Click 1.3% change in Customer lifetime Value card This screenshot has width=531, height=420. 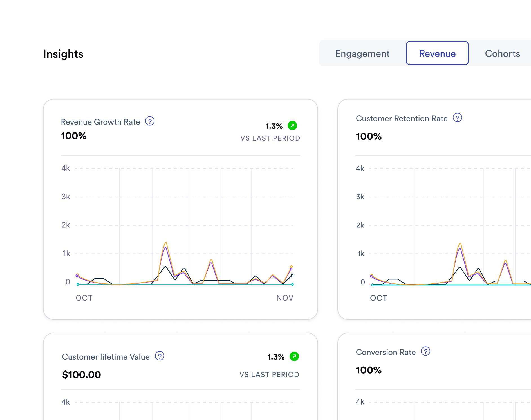[x=276, y=357]
